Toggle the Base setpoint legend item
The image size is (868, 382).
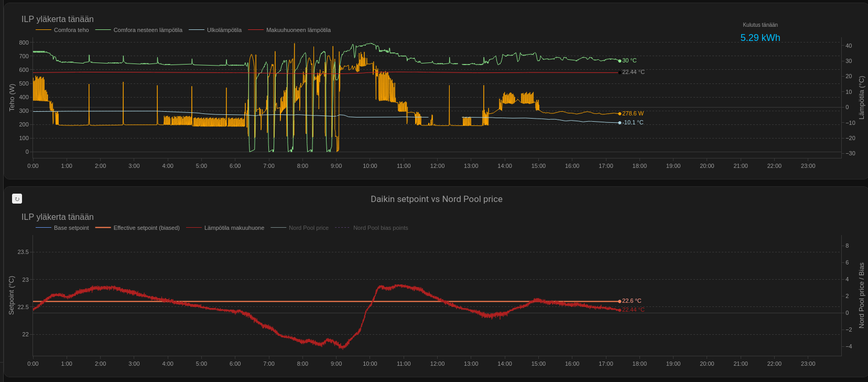pos(71,228)
